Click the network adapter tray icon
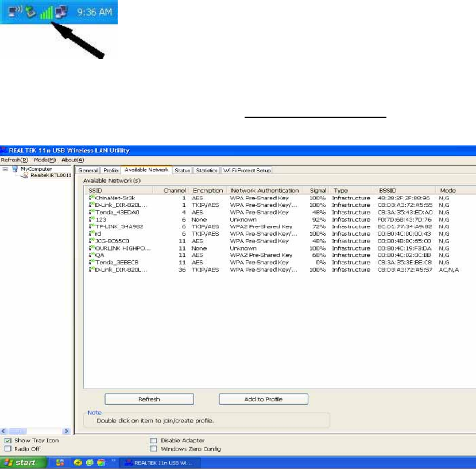 point(30,12)
